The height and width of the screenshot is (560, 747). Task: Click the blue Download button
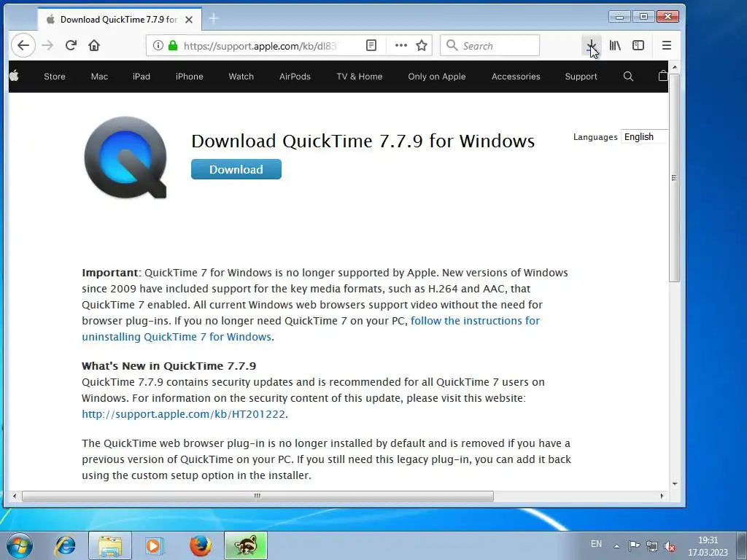236,169
